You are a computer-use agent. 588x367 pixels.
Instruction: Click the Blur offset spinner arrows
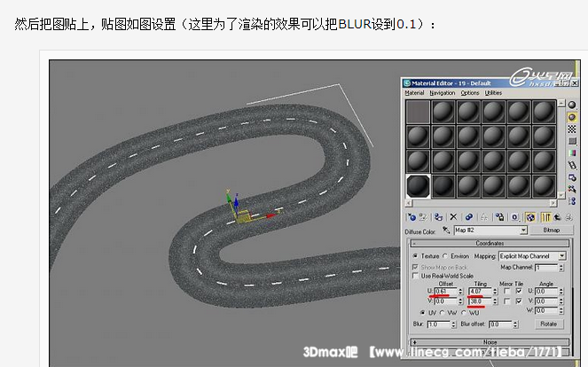click(x=515, y=324)
